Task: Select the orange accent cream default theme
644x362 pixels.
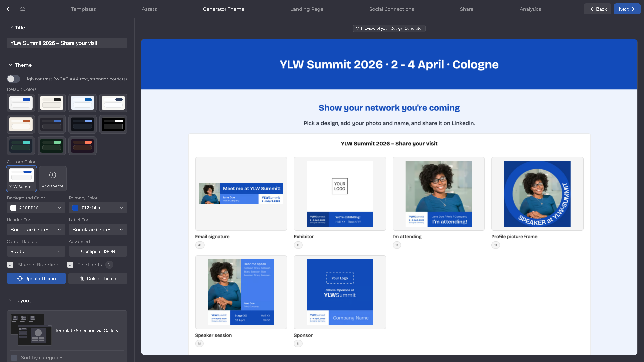Action: pos(21,124)
